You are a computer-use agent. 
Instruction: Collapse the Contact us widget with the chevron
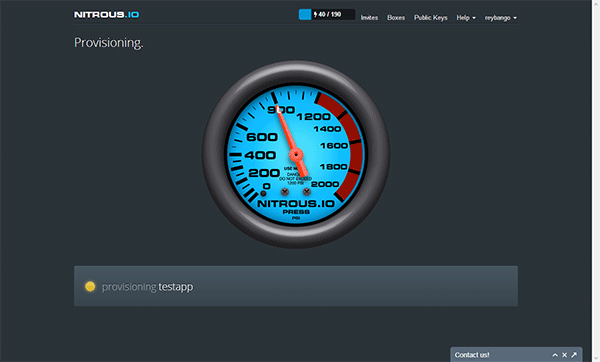coord(555,355)
